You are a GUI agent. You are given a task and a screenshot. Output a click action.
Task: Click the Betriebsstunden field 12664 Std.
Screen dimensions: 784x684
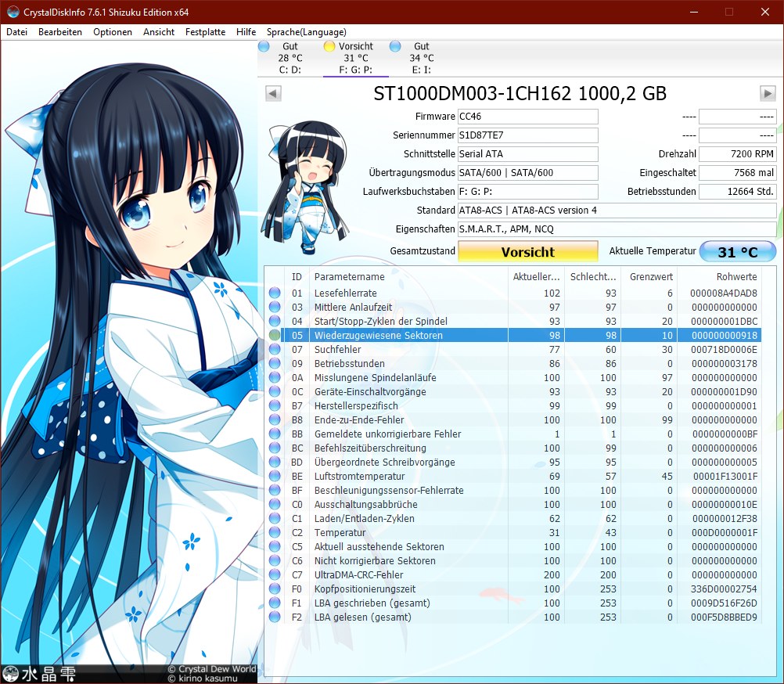738,192
